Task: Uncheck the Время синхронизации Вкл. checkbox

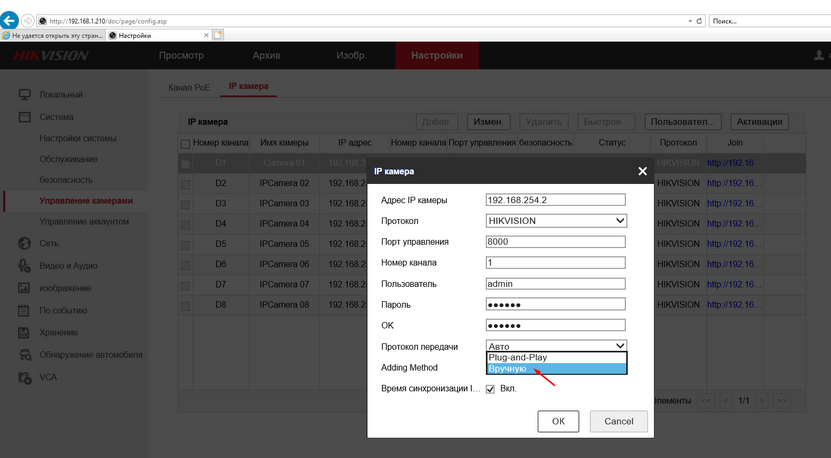Action: pyautogui.click(x=490, y=389)
